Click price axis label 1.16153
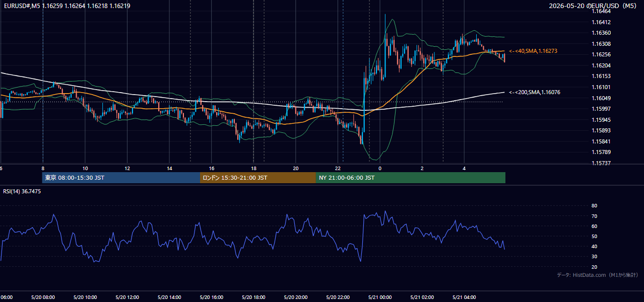 click(x=601, y=76)
